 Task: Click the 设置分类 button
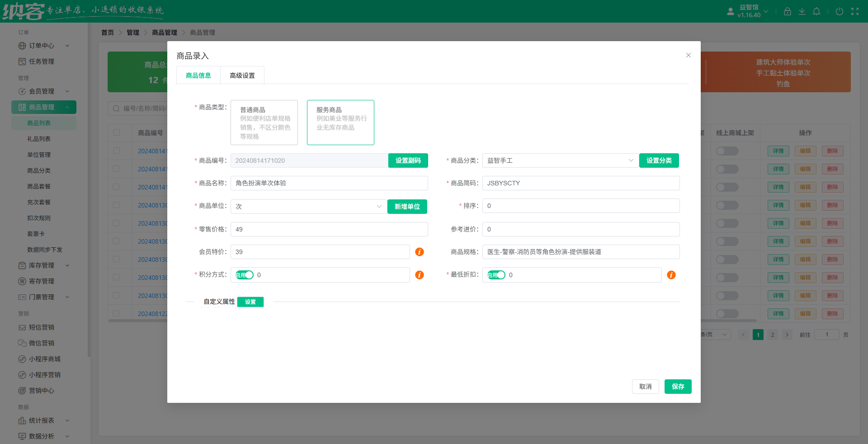coord(659,161)
